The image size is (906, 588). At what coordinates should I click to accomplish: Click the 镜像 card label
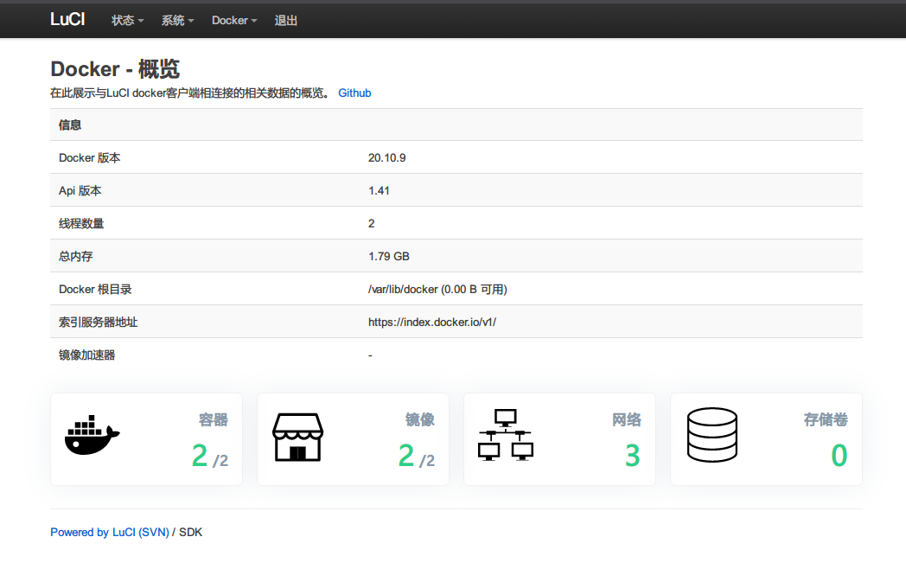[x=419, y=419]
